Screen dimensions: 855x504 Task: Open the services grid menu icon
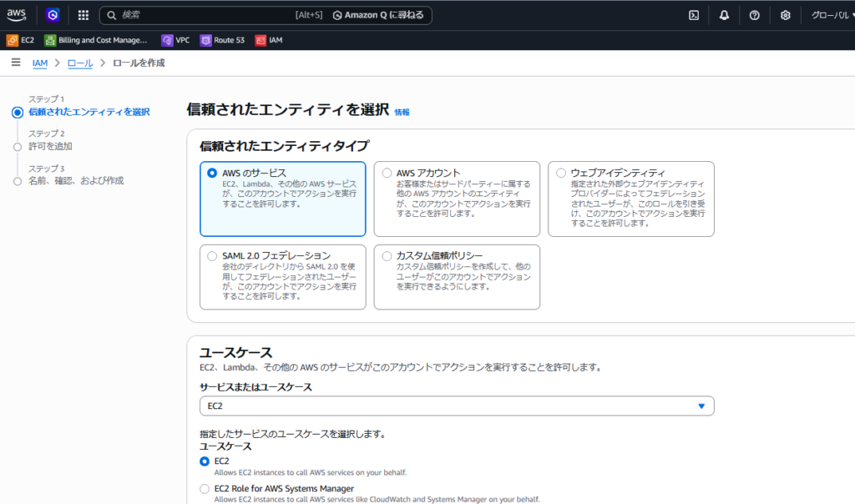[x=83, y=15]
